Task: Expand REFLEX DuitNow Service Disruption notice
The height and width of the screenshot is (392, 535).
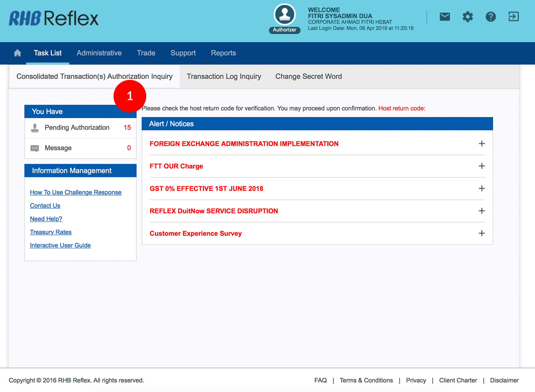Action: click(481, 211)
